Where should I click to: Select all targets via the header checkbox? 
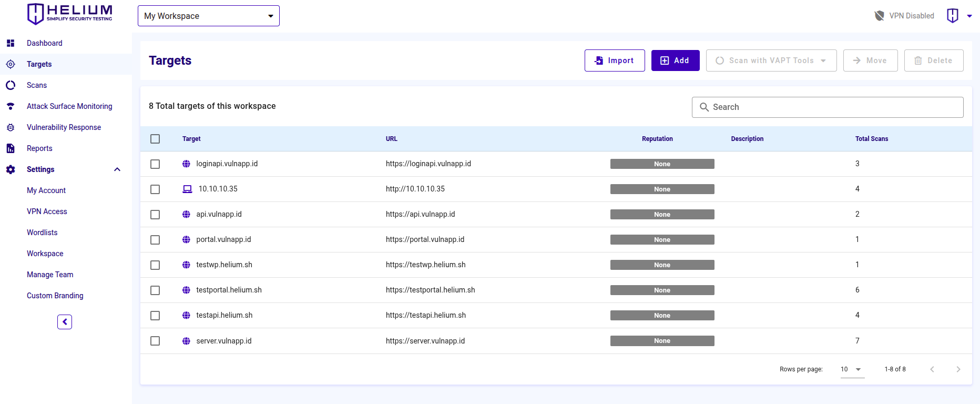[x=155, y=139]
